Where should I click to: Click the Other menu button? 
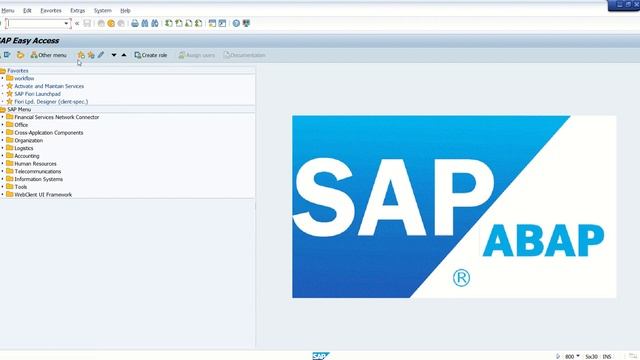click(49, 55)
